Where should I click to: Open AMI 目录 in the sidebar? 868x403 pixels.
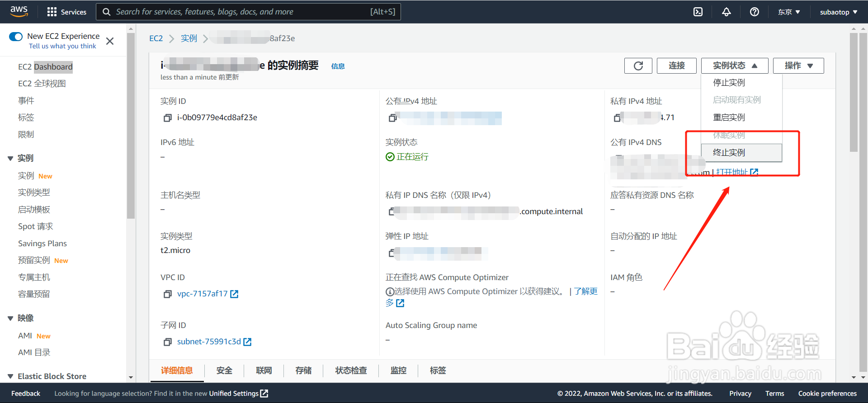pos(34,352)
